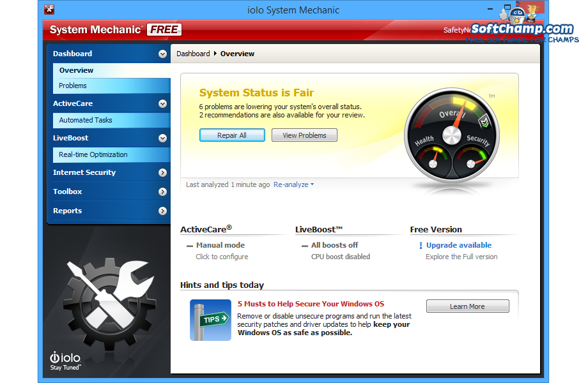Minimize the iolo System Mechanic window
Viewport: 588px width, 383px height.
tap(490, 8)
